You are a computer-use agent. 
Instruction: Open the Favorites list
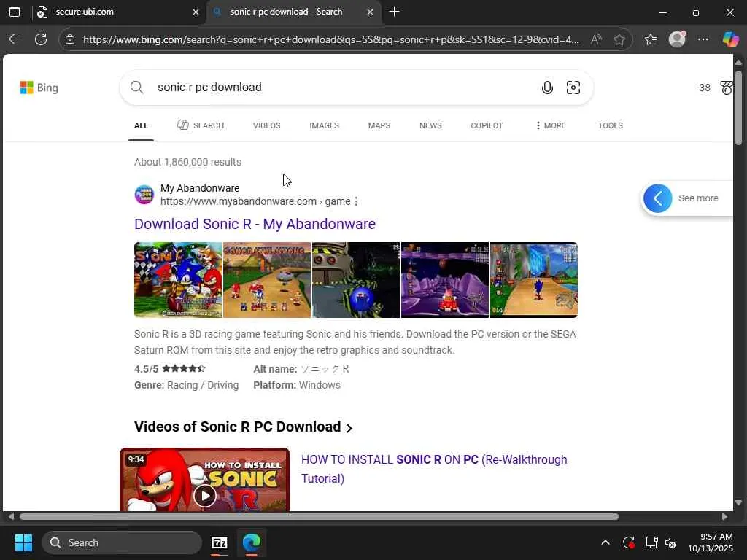(650, 39)
